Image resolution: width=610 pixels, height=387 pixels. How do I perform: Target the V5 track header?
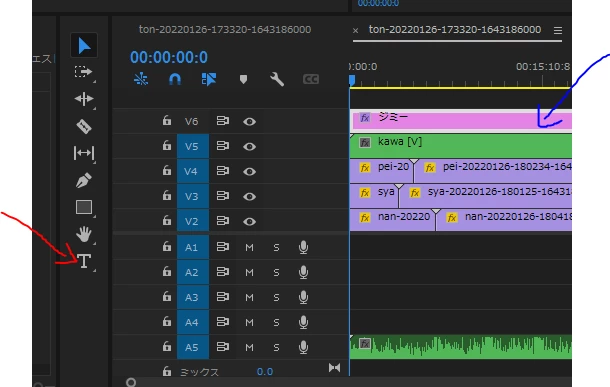click(193, 146)
